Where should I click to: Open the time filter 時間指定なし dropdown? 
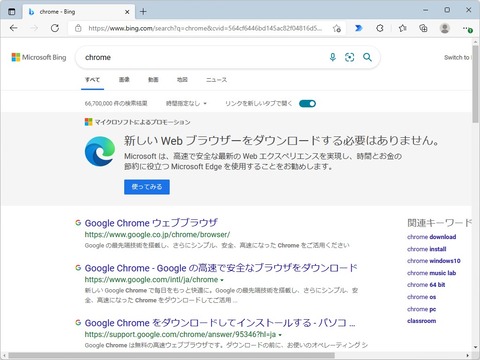coord(186,104)
